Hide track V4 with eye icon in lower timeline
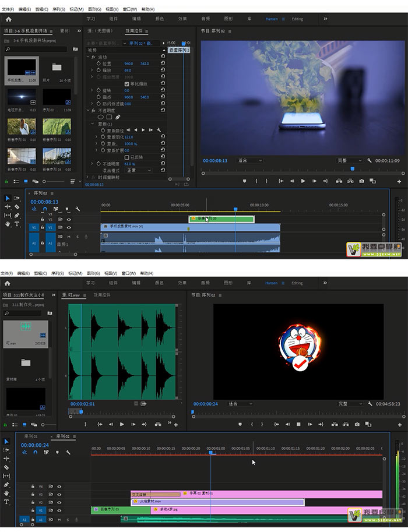Viewport: 408px width, 532px height. point(59,487)
